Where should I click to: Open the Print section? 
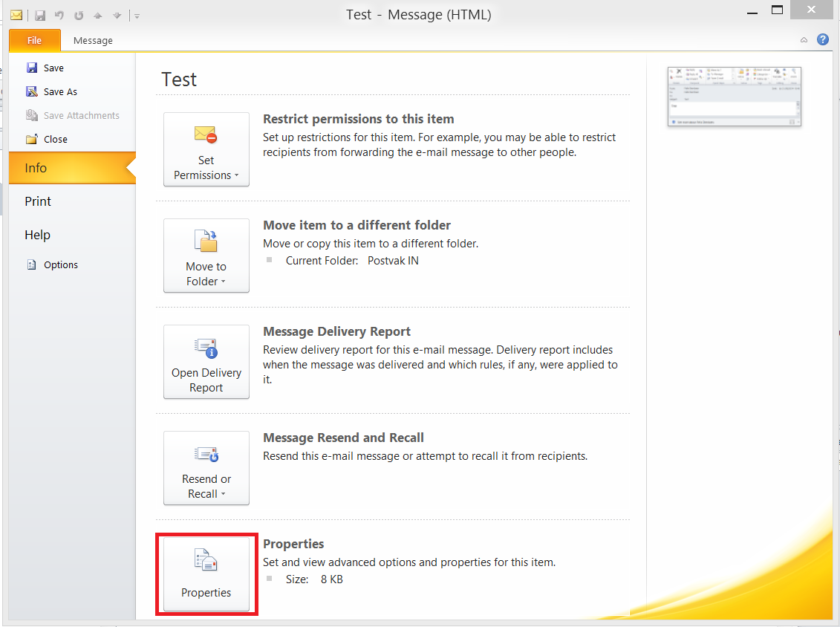[x=38, y=201]
